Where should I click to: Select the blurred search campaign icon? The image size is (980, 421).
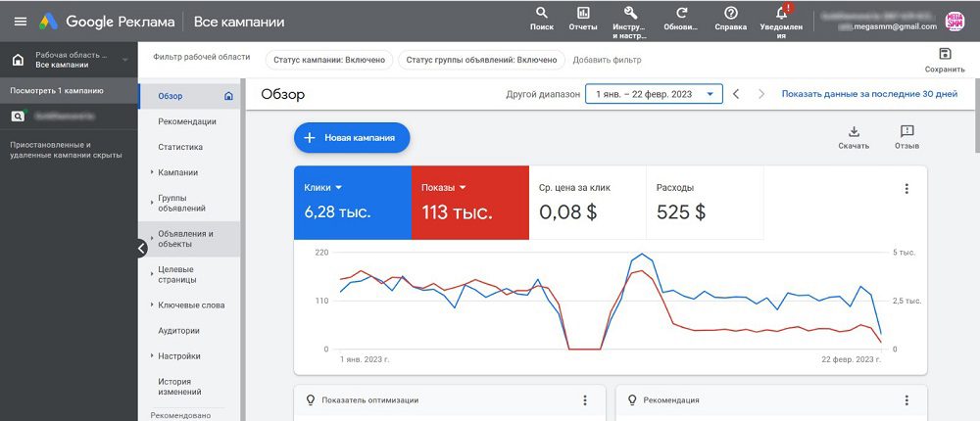[x=18, y=116]
